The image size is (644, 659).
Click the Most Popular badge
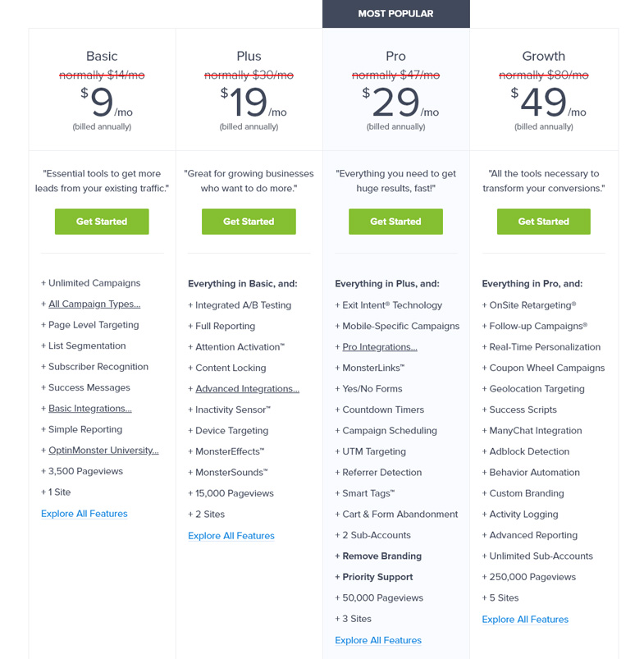click(x=395, y=14)
